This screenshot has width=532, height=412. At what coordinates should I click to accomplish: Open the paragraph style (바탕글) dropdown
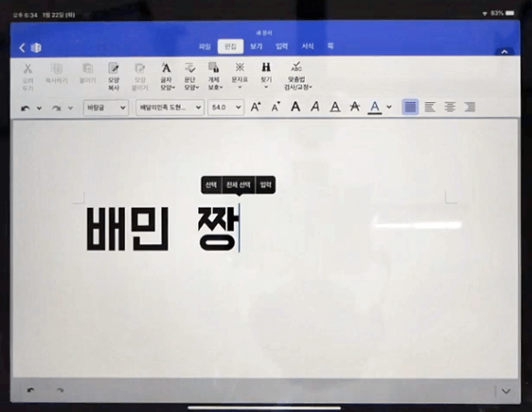[x=106, y=108]
